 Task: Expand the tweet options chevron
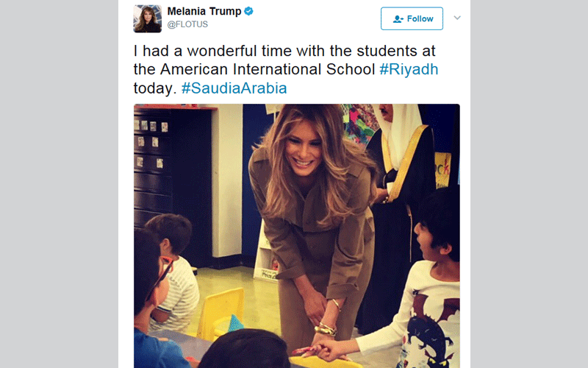pyautogui.click(x=456, y=18)
